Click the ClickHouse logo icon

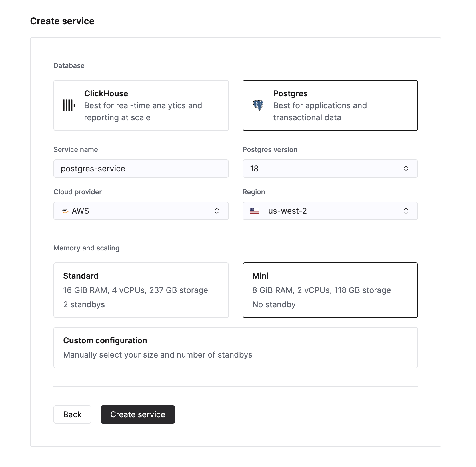pyautogui.click(x=69, y=105)
